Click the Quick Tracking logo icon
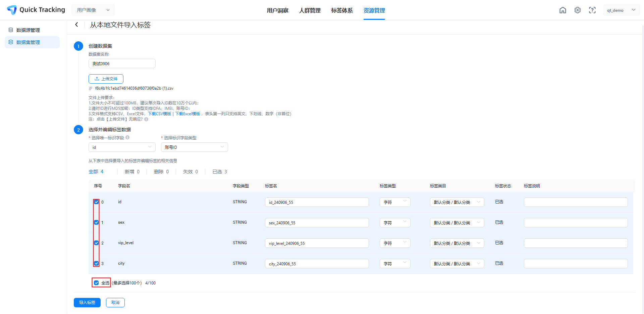 pyautogui.click(x=12, y=10)
